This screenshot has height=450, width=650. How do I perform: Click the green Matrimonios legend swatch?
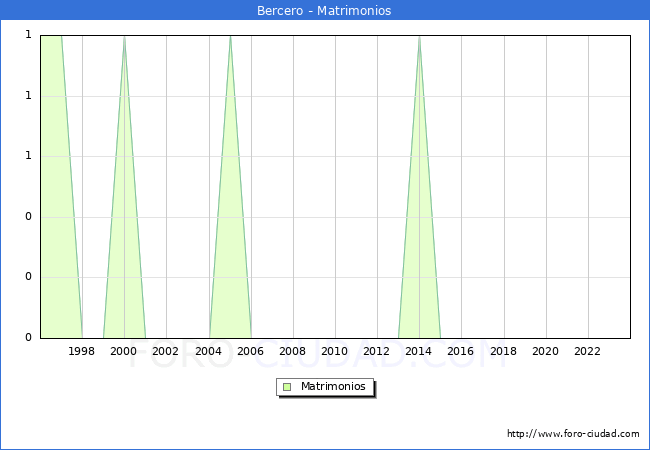pyautogui.click(x=287, y=387)
